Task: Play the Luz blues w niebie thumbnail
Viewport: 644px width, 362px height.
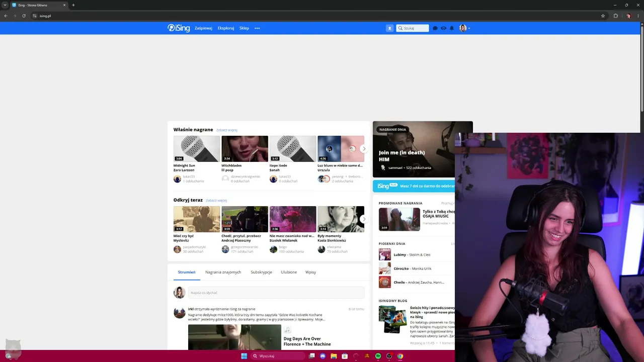Action: pyautogui.click(x=341, y=149)
